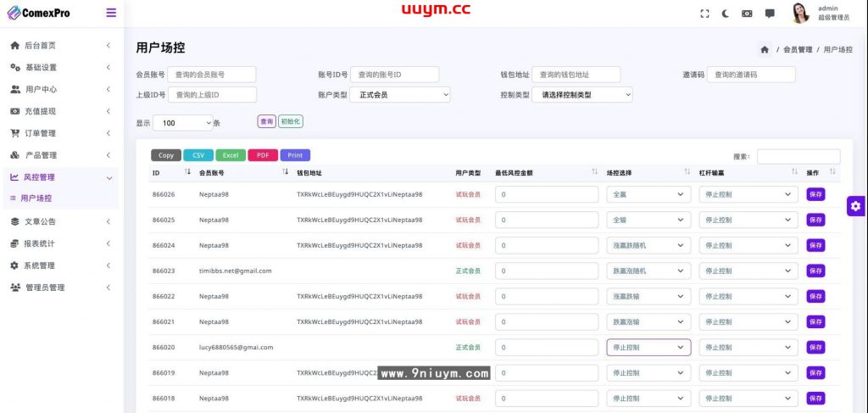Export the table using the PDF button
This screenshot has width=868, height=413.
coord(262,155)
